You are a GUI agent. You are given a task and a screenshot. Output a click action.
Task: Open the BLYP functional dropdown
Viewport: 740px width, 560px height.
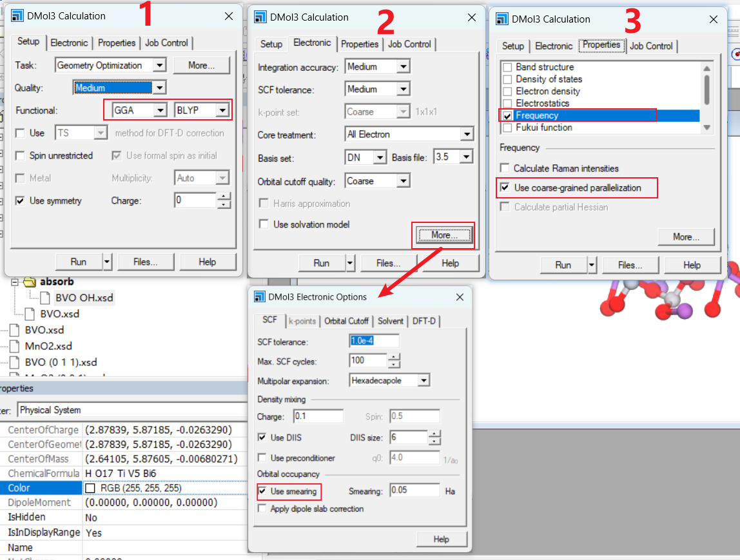pyautogui.click(x=222, y=111)
